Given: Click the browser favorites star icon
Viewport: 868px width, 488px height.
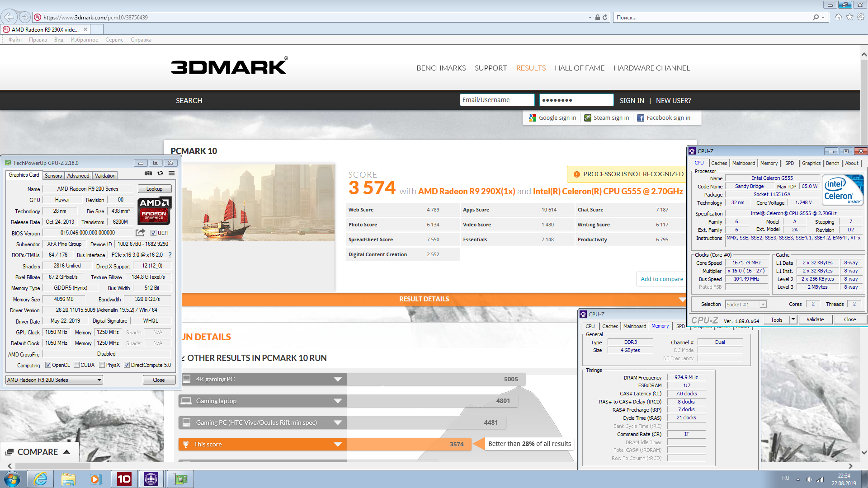Looking at the screenshot, I should pyautogui.click(x=849, y=17).
